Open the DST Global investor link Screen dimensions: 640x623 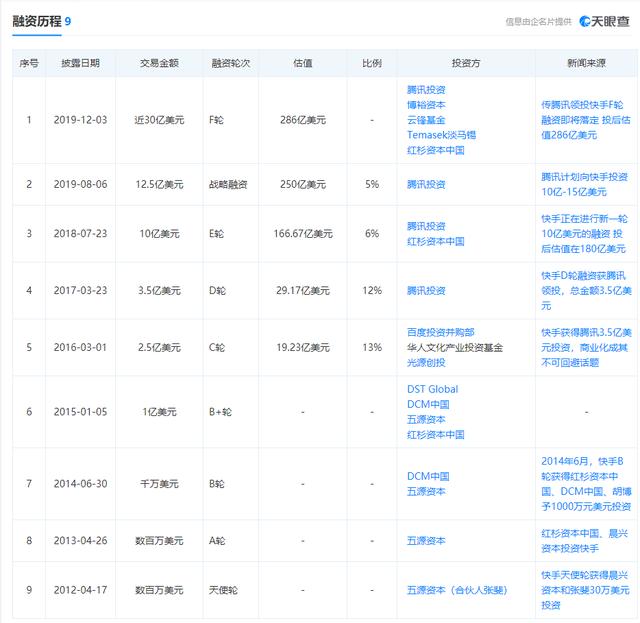coord(432,389)
